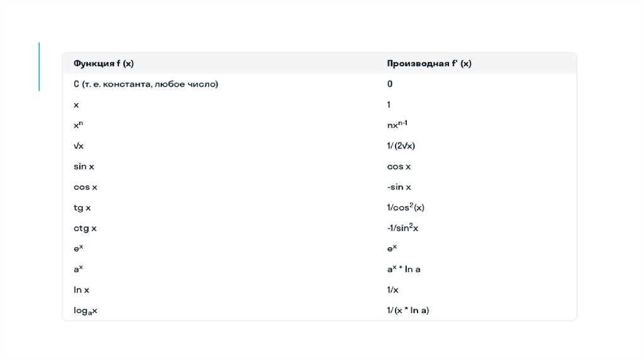Click the 1/x derivative cell
Image resolution: width=644 pixels, height=361 pixels.
pos(393,290)
